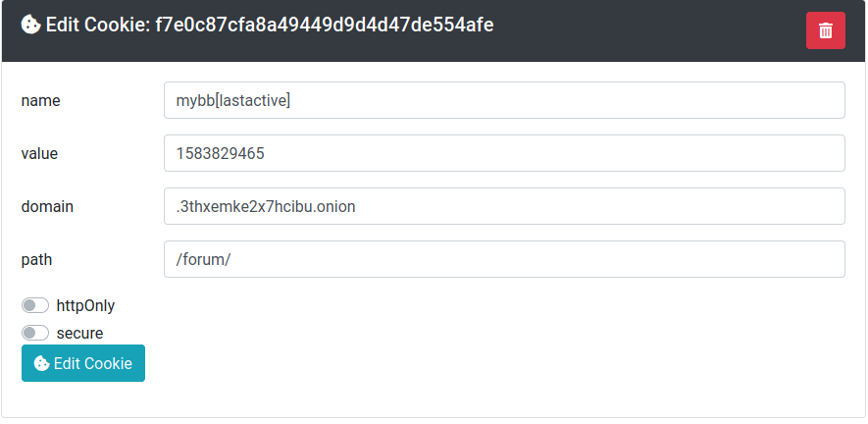Click the "name" field label
Screen dimensions: 868x424
(x=40, y=100)
